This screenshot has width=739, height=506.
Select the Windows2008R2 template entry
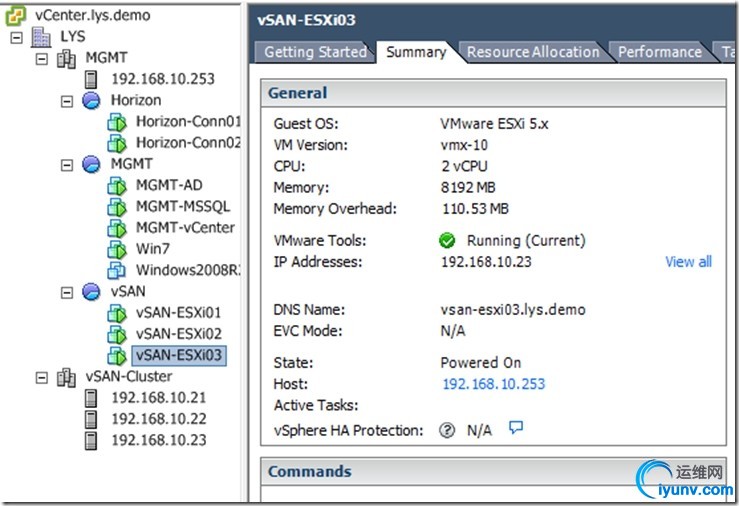[x=188, y=270]
